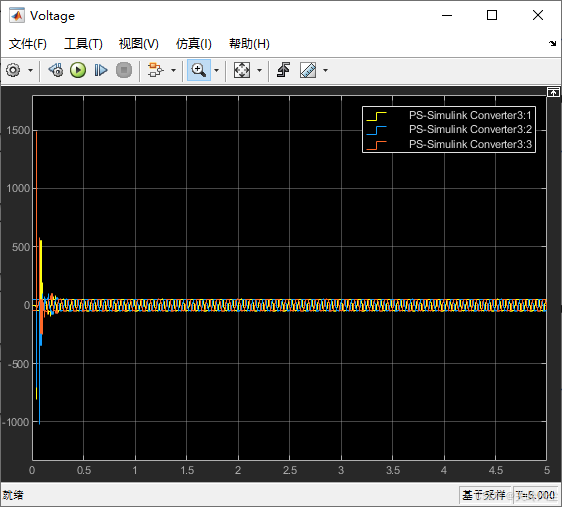Click the 4.5 x-axis tick label
This screenshot has height=507, width=562.
pyautogui.click(x=496, y=470)
